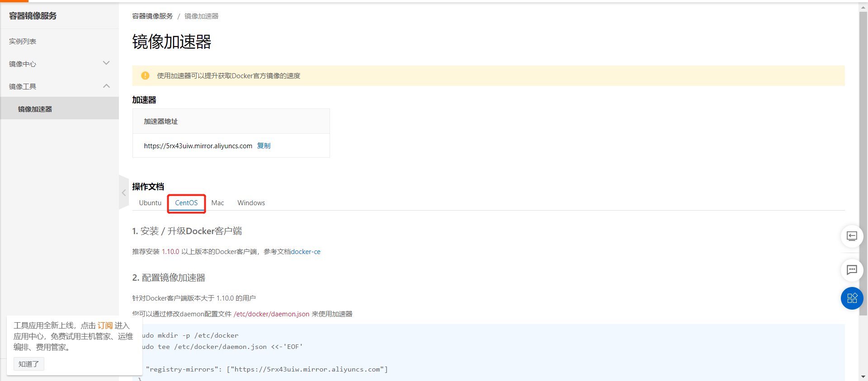868x381 pixels.
Task: Click the 容器镜像服务 sidebar title
Action: pyautogui.click(x=33, y=16)
